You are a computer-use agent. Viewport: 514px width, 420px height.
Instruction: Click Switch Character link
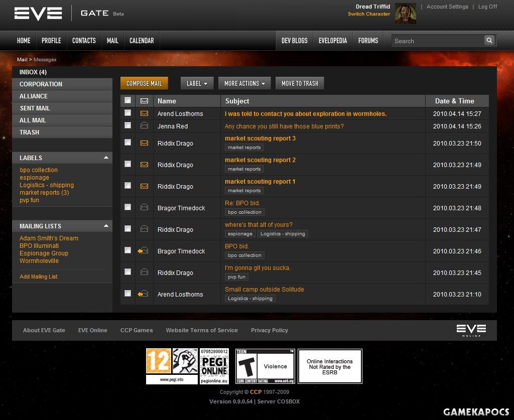click(x=369, y=14)
